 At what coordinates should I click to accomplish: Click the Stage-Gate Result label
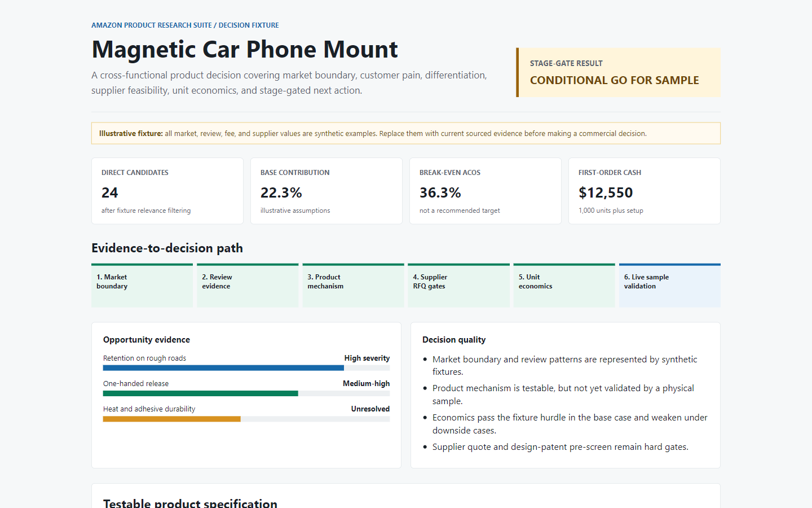(566, 63)
